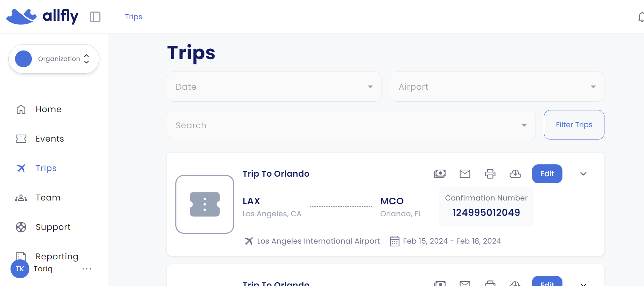
Task: Edit the first Trip To Orlando
Action: [x=547, y=174]
